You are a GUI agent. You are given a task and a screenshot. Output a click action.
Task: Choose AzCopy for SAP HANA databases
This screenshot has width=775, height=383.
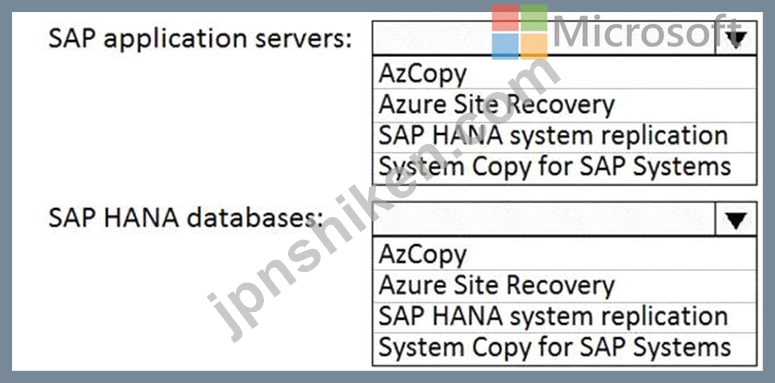click(x=564, y=254)
